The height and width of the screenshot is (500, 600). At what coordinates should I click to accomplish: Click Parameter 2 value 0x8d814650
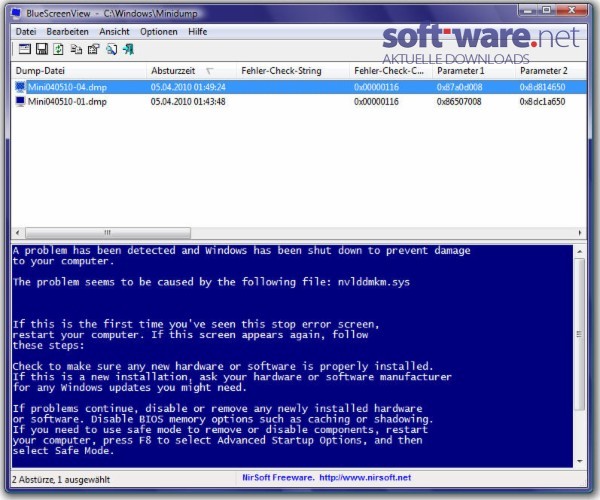point(542,87)
